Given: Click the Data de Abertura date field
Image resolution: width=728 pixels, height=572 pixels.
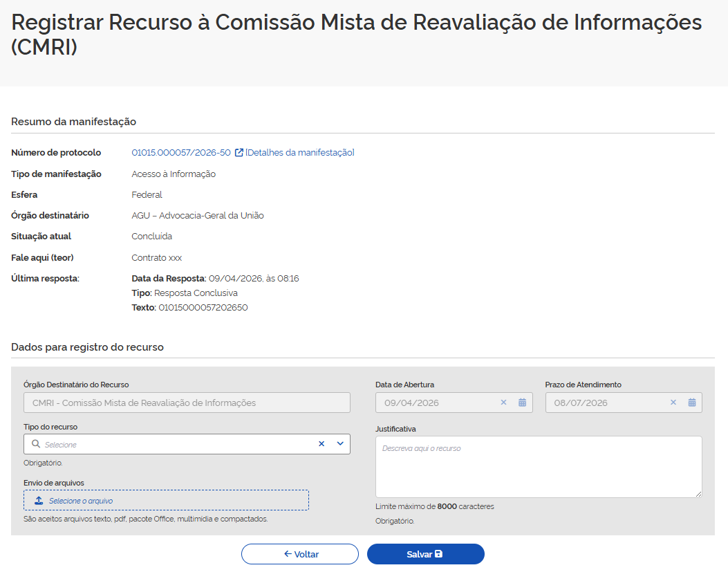Looking at the screenshot, I should tap(436, 403).
